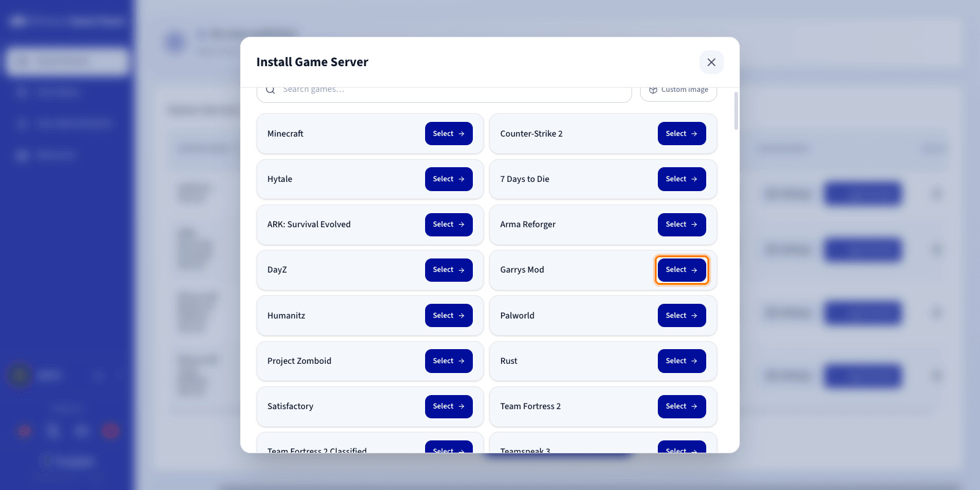
Task: Pick ARK: Survival Evolved Select button
Action: pos(448,224)
